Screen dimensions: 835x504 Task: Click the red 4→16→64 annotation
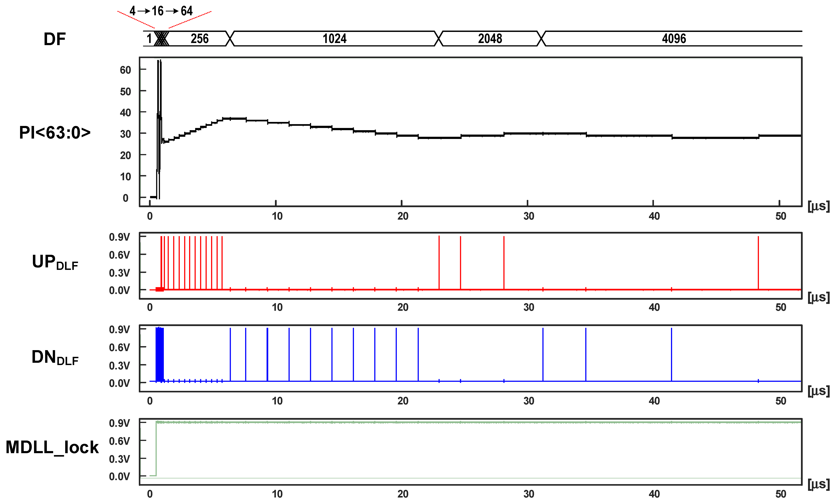pos(161,11)
